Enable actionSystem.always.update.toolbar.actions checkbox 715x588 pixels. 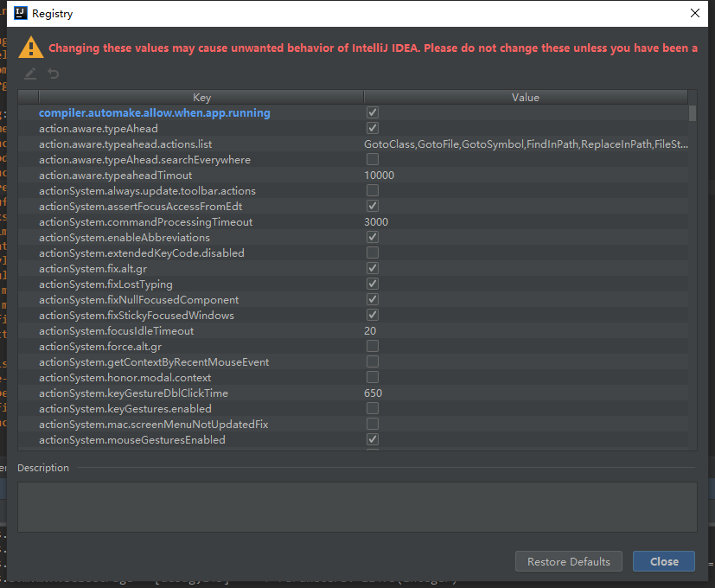click(373, 189)
